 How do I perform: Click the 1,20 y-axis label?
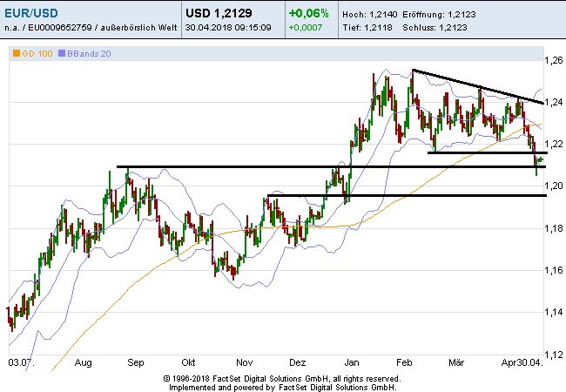click(x=553, y=186)
